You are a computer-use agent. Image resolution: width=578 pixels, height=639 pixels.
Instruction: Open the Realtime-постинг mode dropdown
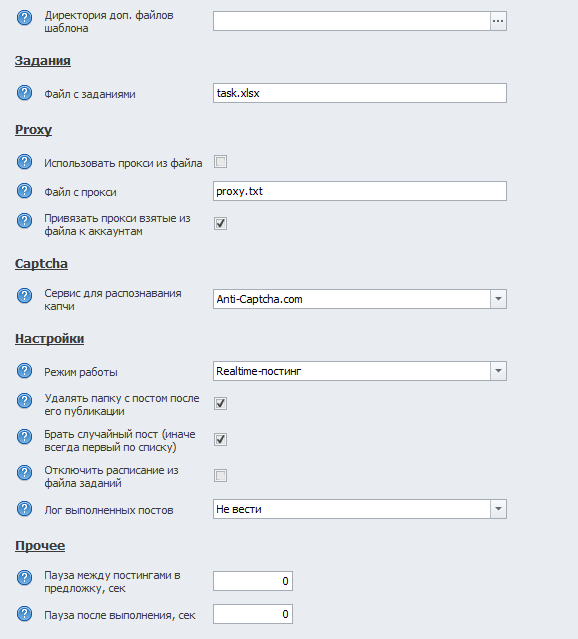point(498,371)
